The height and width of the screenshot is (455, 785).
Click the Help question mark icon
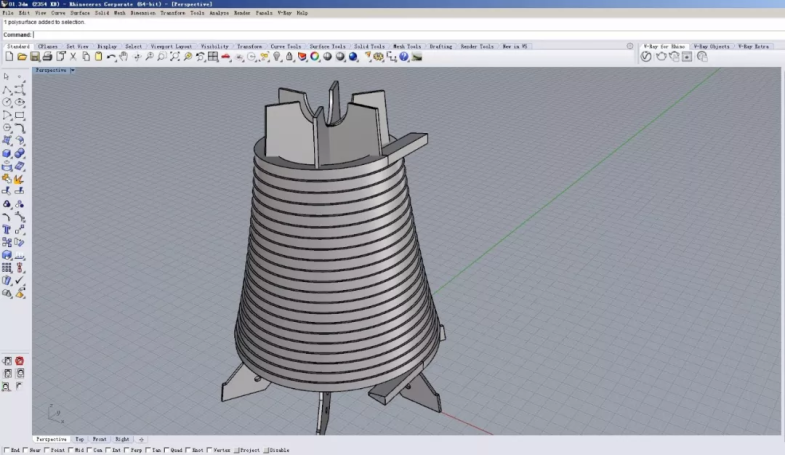[404, 57]
